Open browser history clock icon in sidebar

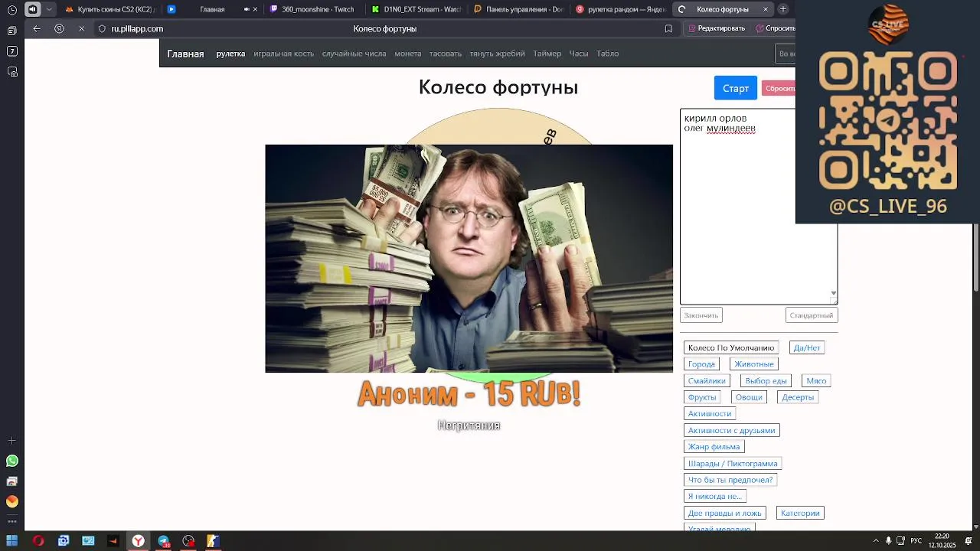coord(11,10)
